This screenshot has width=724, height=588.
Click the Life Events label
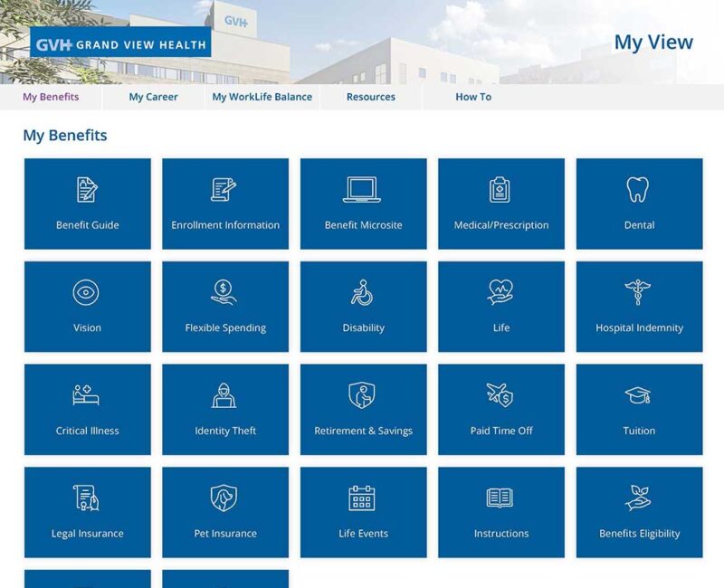pyautogui.click(x=364, y=534)
